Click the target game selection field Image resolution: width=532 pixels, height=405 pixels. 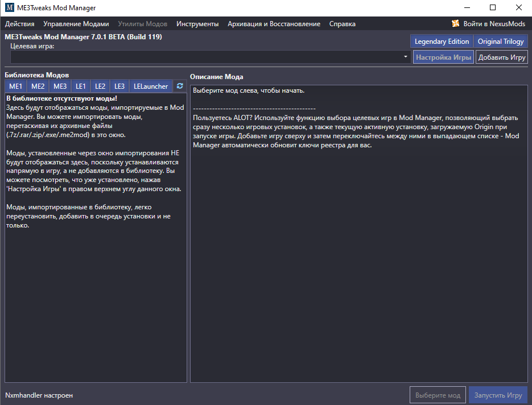pos(205,57)
